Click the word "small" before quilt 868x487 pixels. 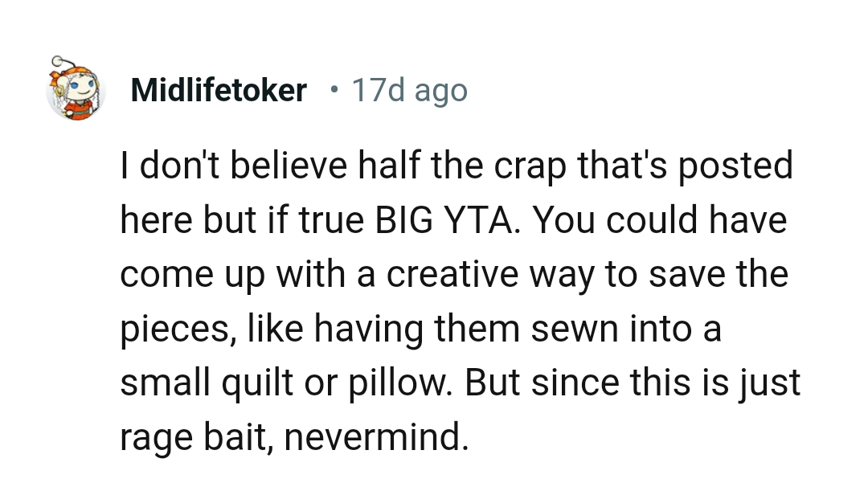[162, 383]
